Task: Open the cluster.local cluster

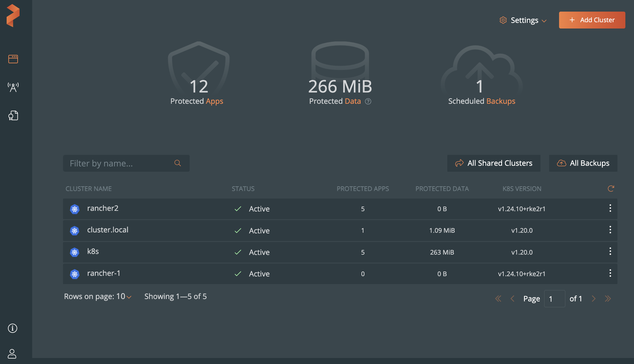Action: pyautogui.click(x=108, y=230)
